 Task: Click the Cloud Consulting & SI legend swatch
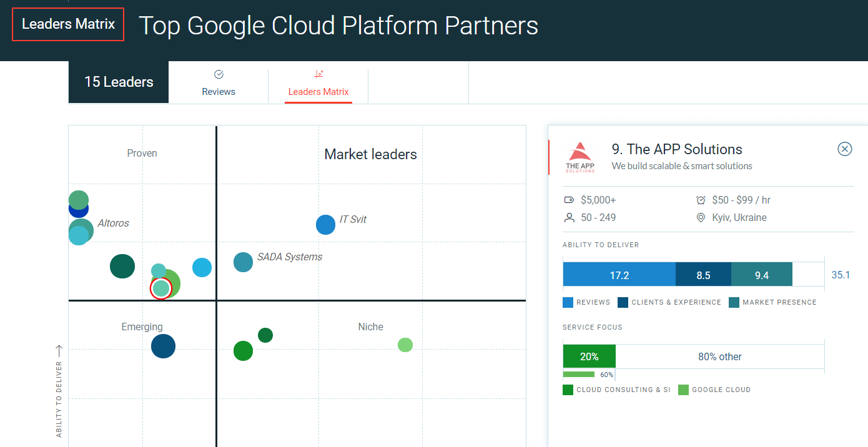[x=568, y=390]
